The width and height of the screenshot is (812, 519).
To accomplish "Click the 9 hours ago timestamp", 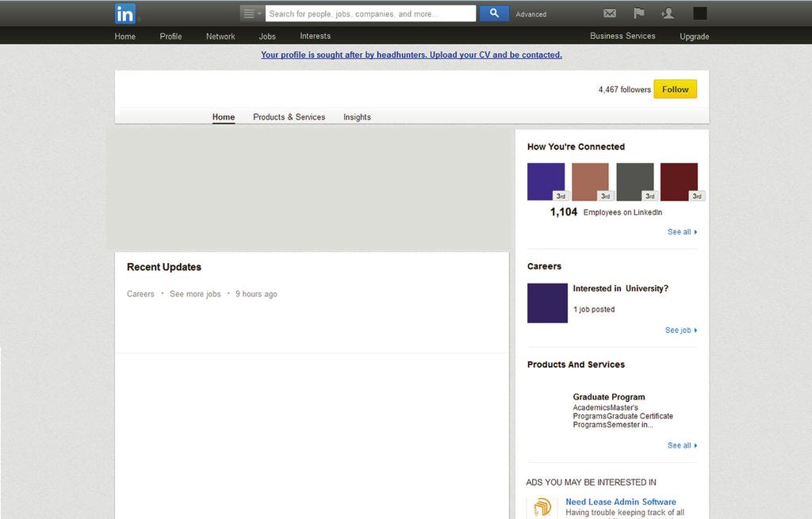I will pyautogui.click(x=256, y=294).
